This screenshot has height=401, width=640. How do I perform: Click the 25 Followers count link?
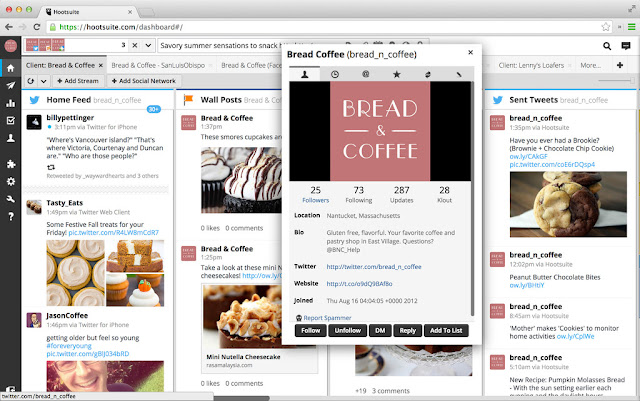tap(316, 194)
